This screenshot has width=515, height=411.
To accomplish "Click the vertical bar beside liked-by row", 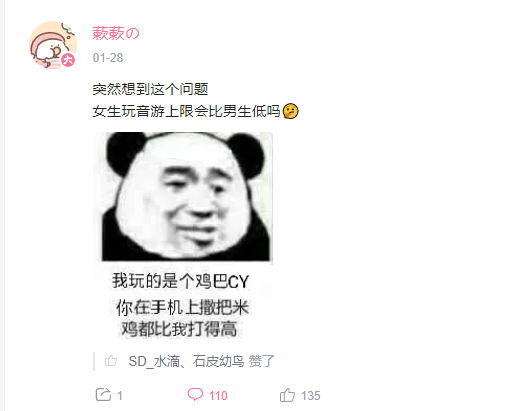I will pos(94,361).
